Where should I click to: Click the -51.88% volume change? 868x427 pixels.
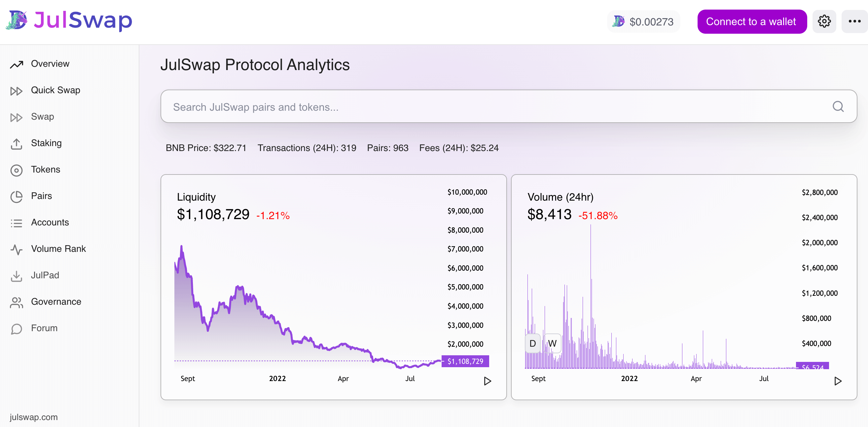click(x=598, y=215)
